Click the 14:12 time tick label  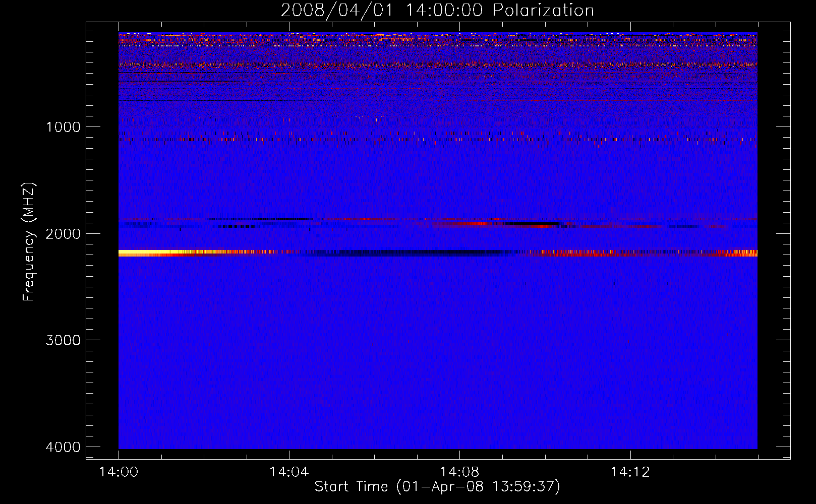click(x=630, y=472)
